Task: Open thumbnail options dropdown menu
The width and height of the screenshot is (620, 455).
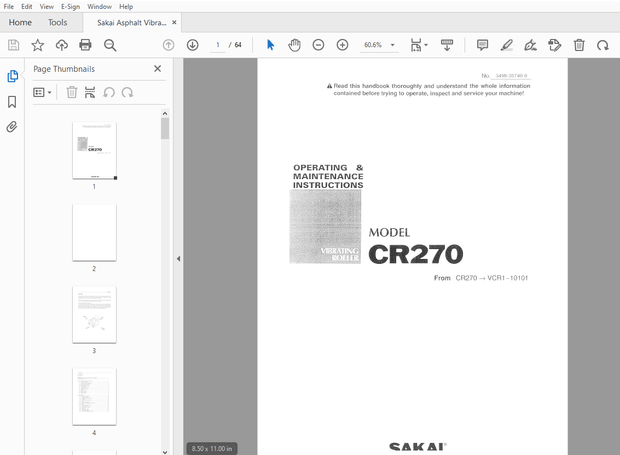Action: pyautogui.click(x=42, y=93)
